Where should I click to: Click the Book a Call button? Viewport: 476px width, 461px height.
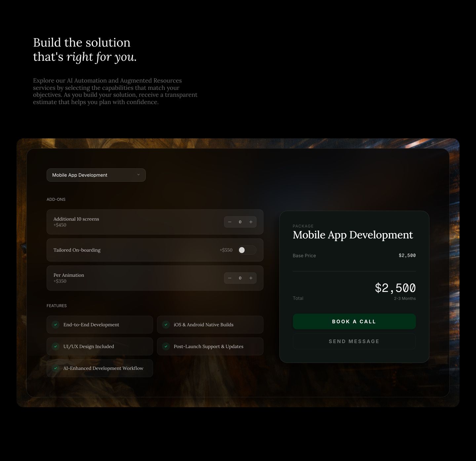click(x=354, y=321)
